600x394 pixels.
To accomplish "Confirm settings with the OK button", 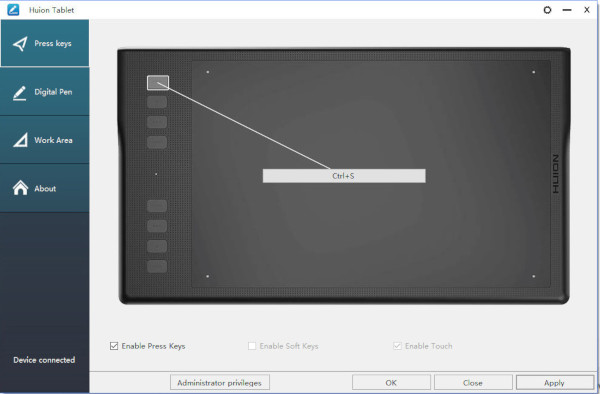I will [391, 383].
